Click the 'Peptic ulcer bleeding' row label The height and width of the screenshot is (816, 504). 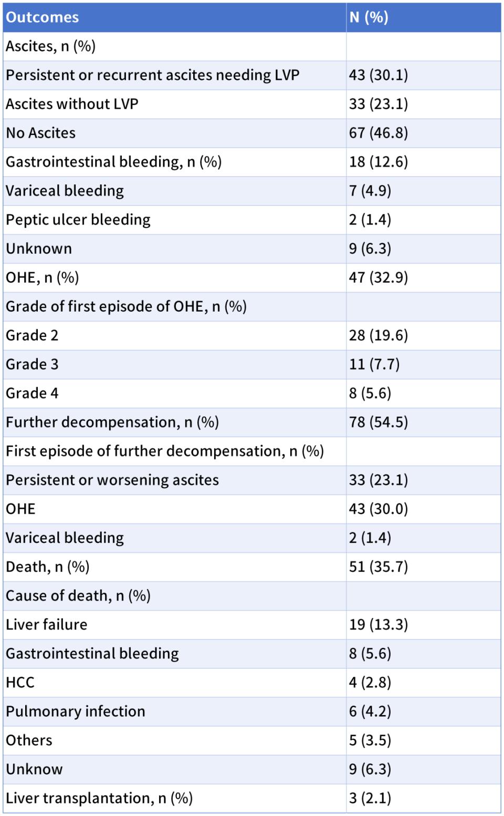coord(78,220)
